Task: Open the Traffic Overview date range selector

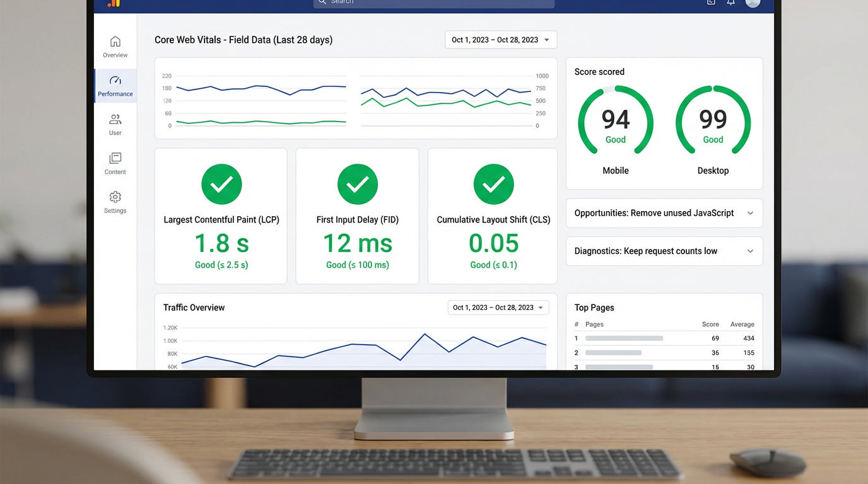Action: click(498, 307)
